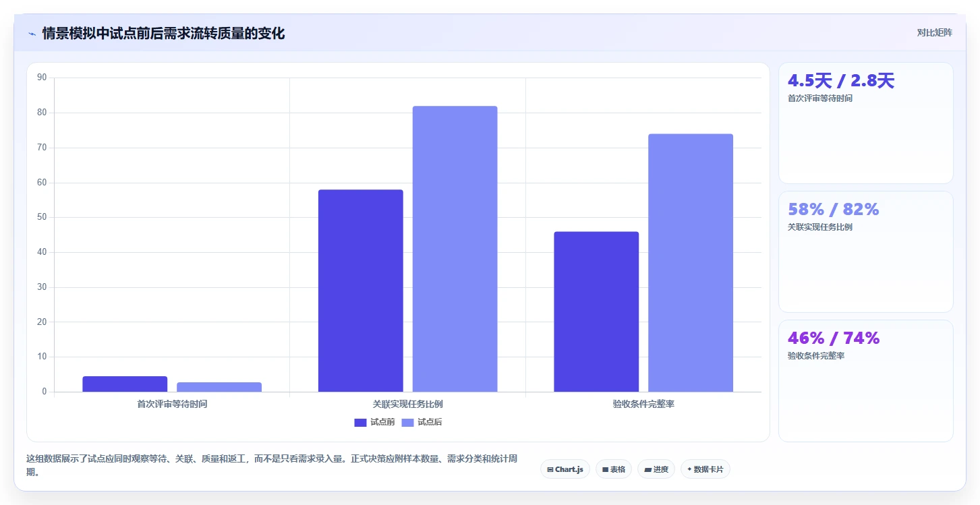
Task: Toggle the 试点后 legend series
Action: pyautogui.click(x=422, y=422)
